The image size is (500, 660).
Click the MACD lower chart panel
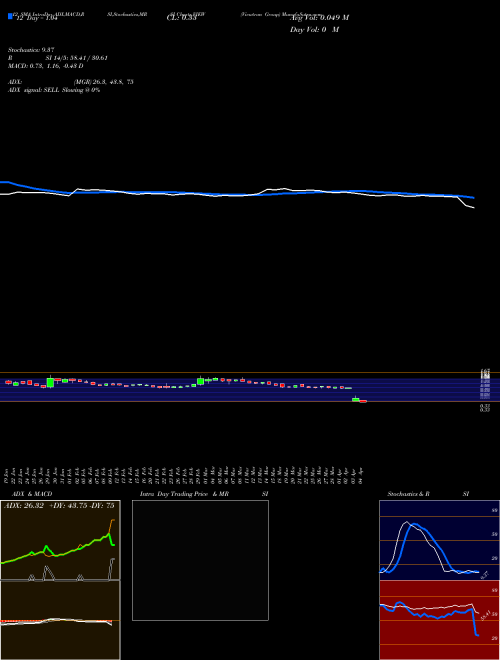click(x=60, y=620)
